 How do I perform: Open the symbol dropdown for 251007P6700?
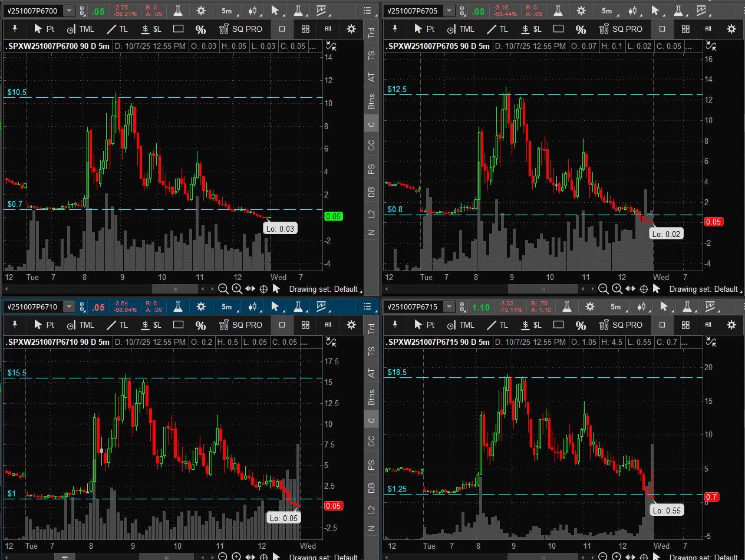click(69, 11)
